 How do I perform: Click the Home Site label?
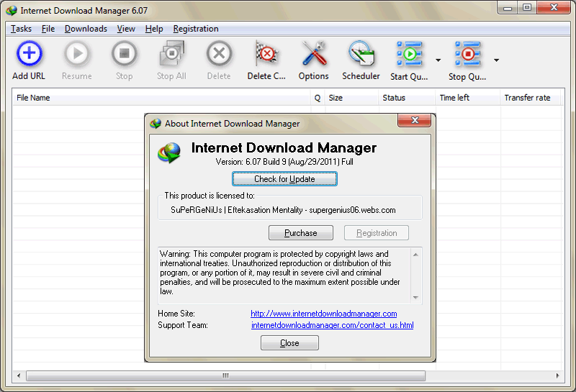click(176, 314)
